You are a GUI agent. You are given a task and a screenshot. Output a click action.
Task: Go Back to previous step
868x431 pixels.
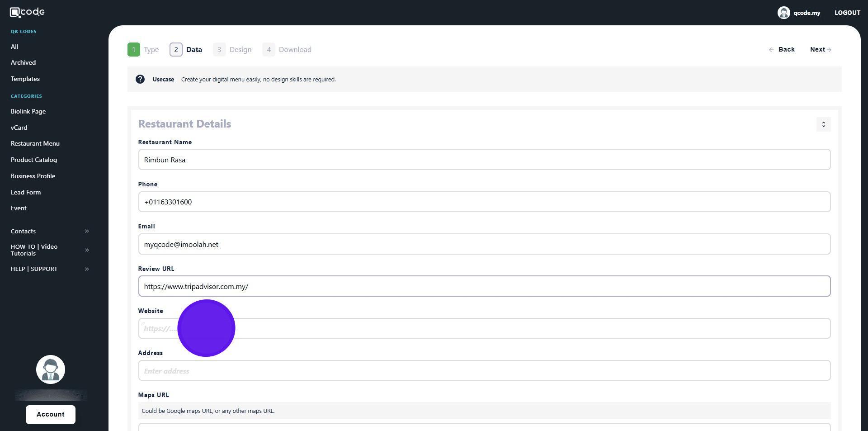(x=782, y=50)
